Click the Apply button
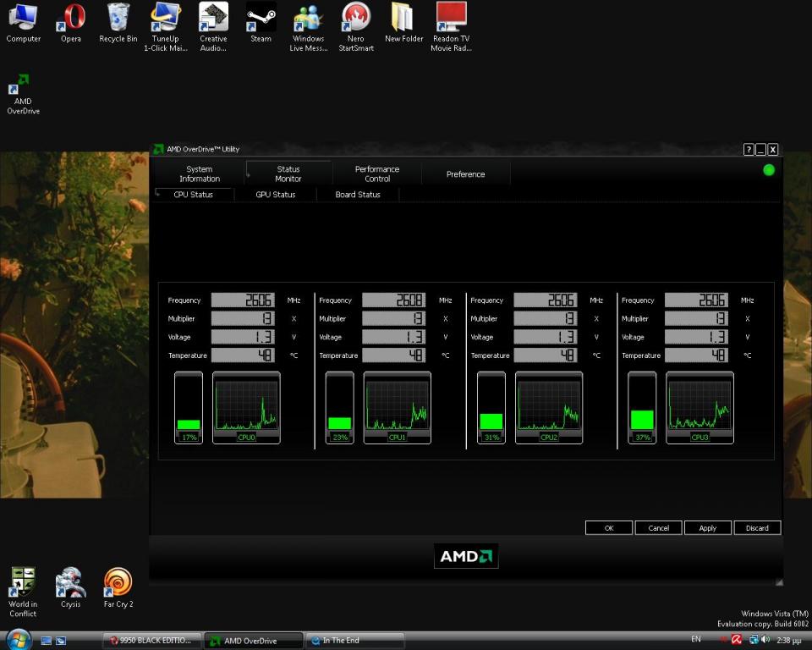812x650 pixels. coord(707,527)
